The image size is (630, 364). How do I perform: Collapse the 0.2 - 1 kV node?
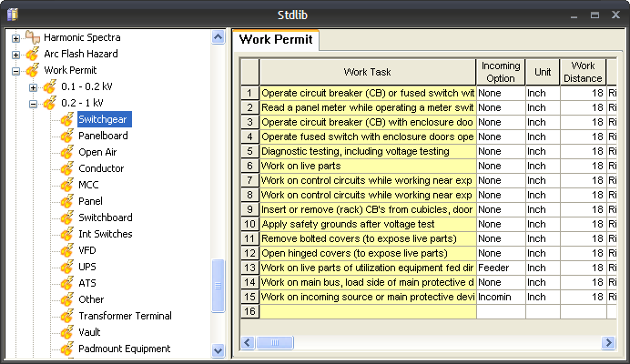(33, 104)
